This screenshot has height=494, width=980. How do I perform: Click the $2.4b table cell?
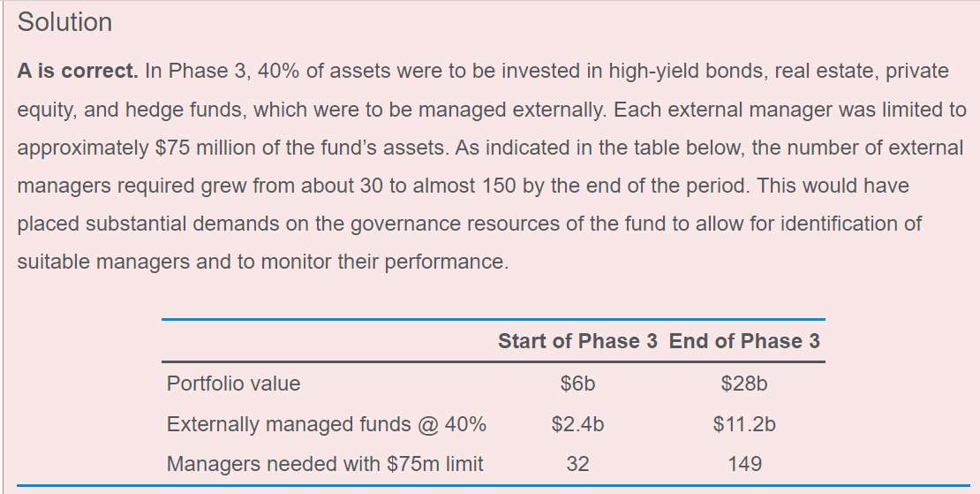click(x=577, y=424)
